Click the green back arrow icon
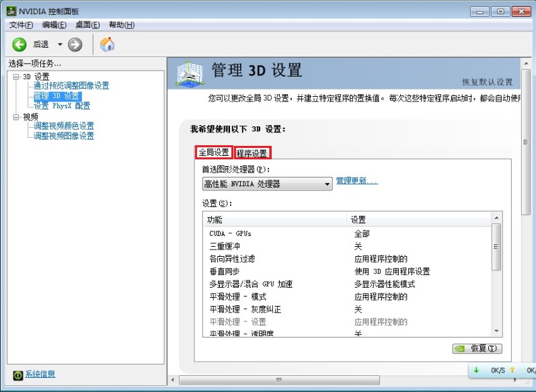This screenshot has width=536, height=392. pos(20,44)
